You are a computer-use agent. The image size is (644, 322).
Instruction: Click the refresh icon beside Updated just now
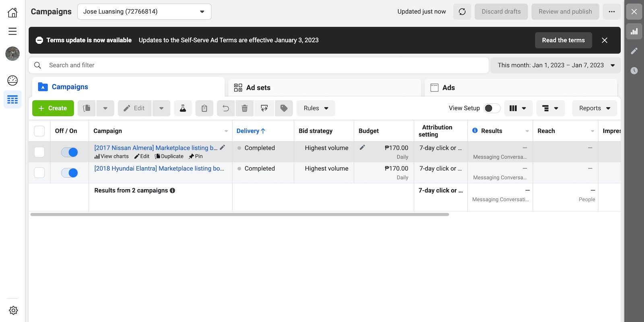[462, 12]
